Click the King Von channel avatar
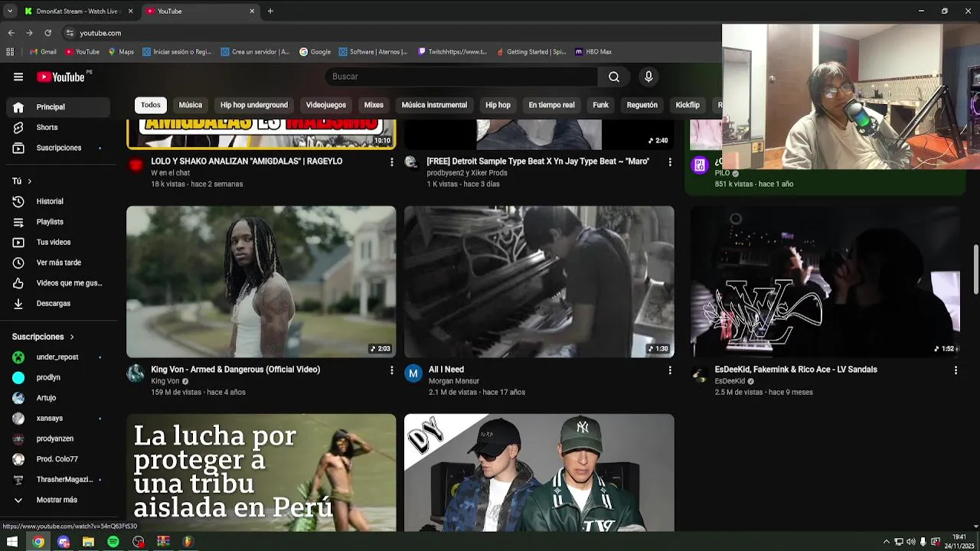980x551 pixels. [x=136, y=373]
